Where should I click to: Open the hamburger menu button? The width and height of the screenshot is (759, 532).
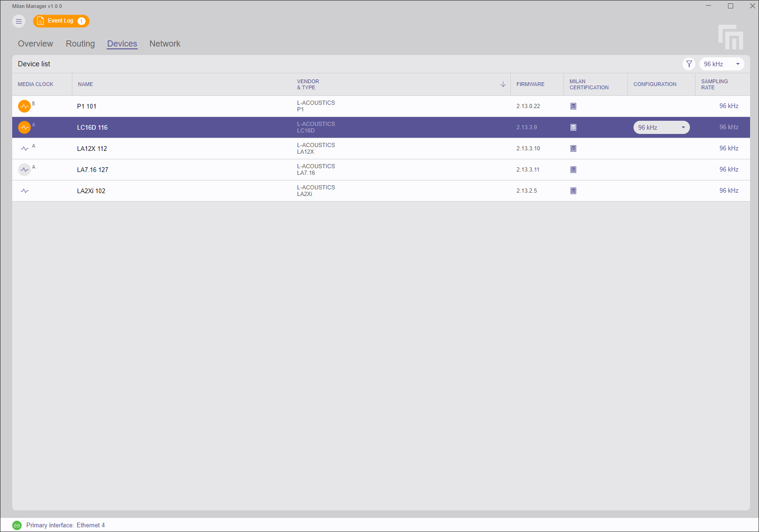19,21
